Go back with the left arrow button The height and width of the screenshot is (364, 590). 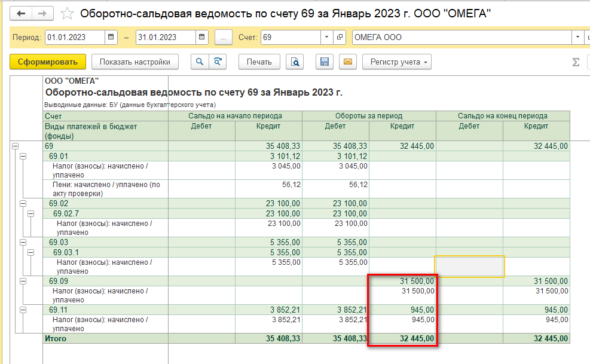click(21, 14)
